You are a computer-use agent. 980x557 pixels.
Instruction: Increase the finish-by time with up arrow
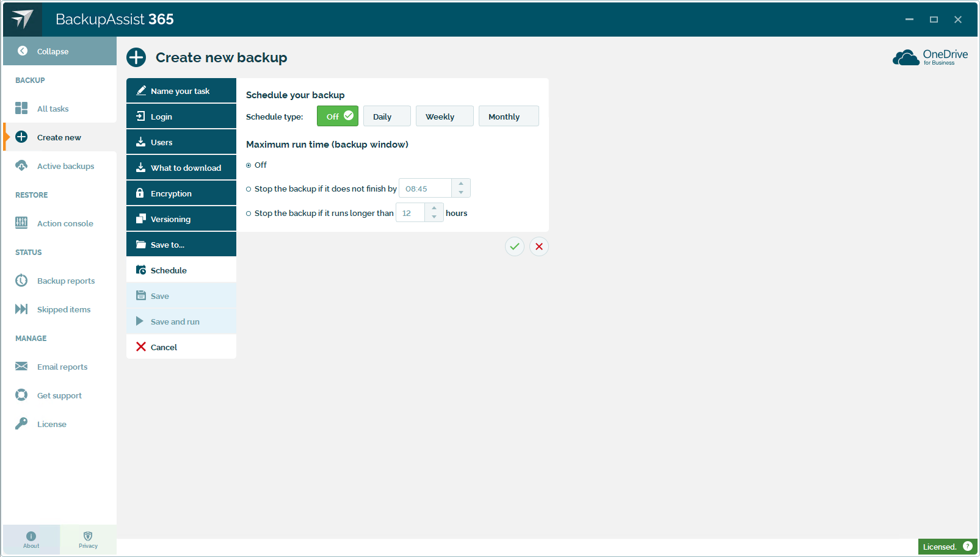[461, 184]
